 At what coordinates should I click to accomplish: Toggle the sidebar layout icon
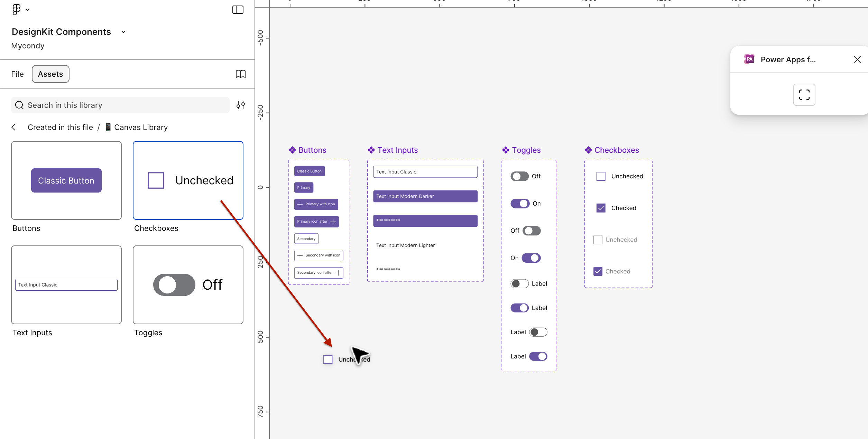(x=238, y=10)
